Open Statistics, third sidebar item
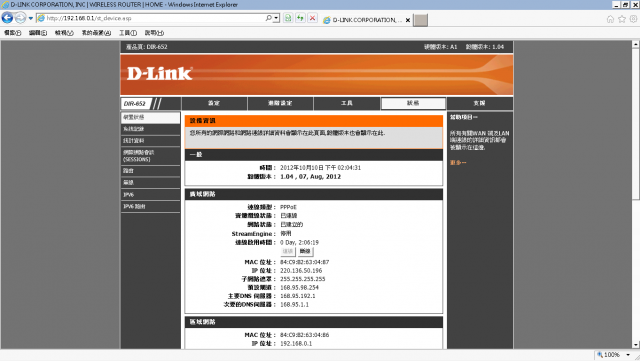 (x=150, y=141)
